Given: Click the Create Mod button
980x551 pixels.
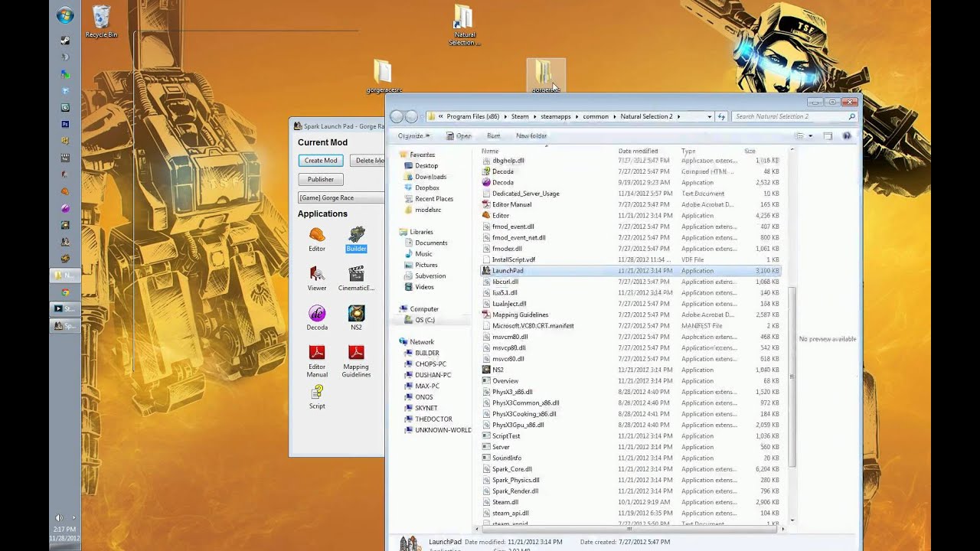Looking at the screenshot, I should (x=321, y=161).
